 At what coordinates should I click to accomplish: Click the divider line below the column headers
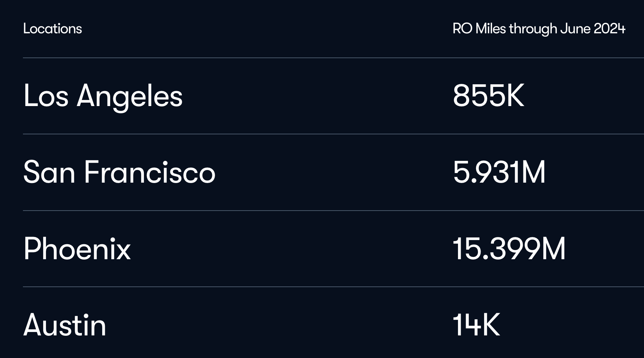(333, 58)
